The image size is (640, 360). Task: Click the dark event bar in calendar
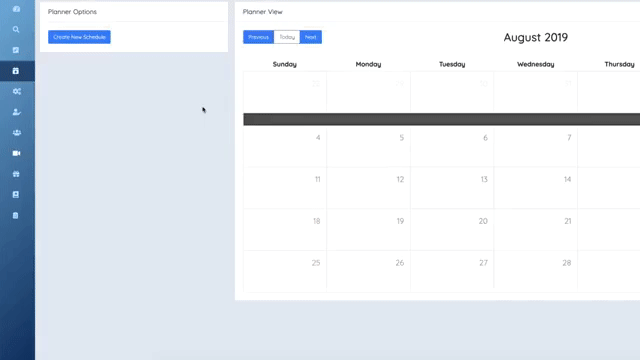tap(442, 119)
